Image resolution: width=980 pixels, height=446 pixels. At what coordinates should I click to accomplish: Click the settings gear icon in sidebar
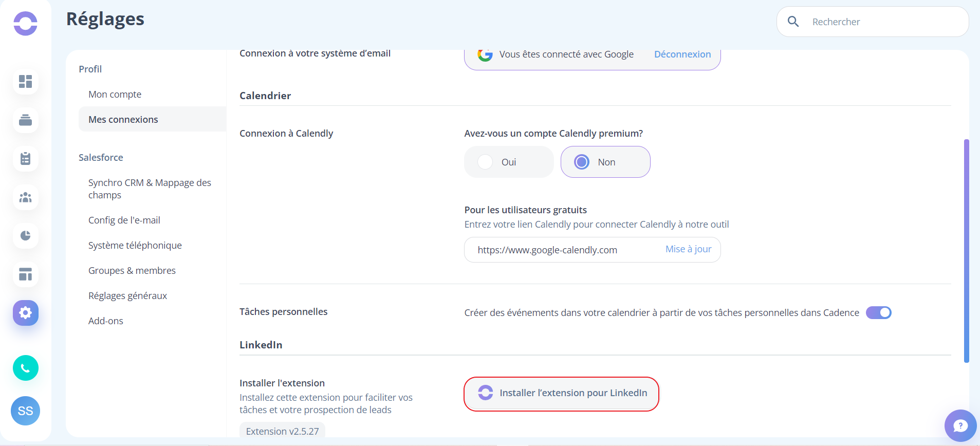[x=25, y=313]
